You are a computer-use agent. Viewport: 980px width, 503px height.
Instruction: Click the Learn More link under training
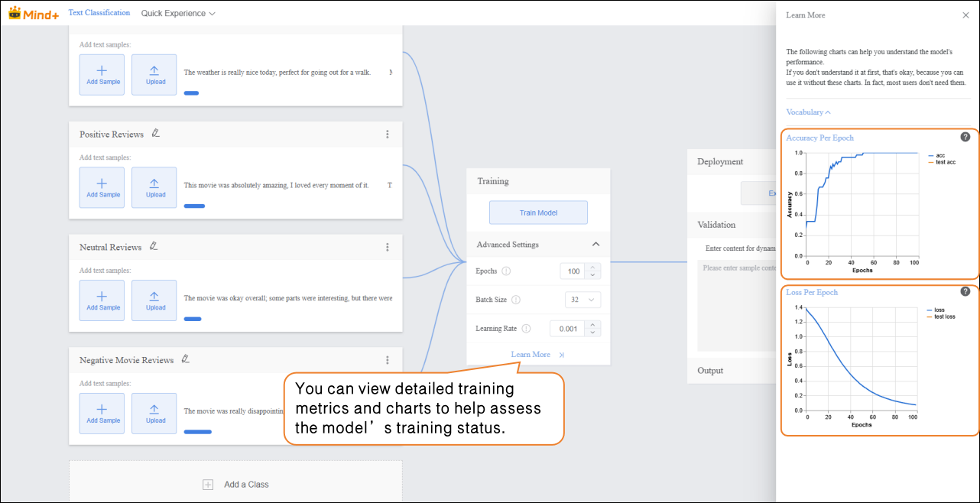(x=531, y=355)
